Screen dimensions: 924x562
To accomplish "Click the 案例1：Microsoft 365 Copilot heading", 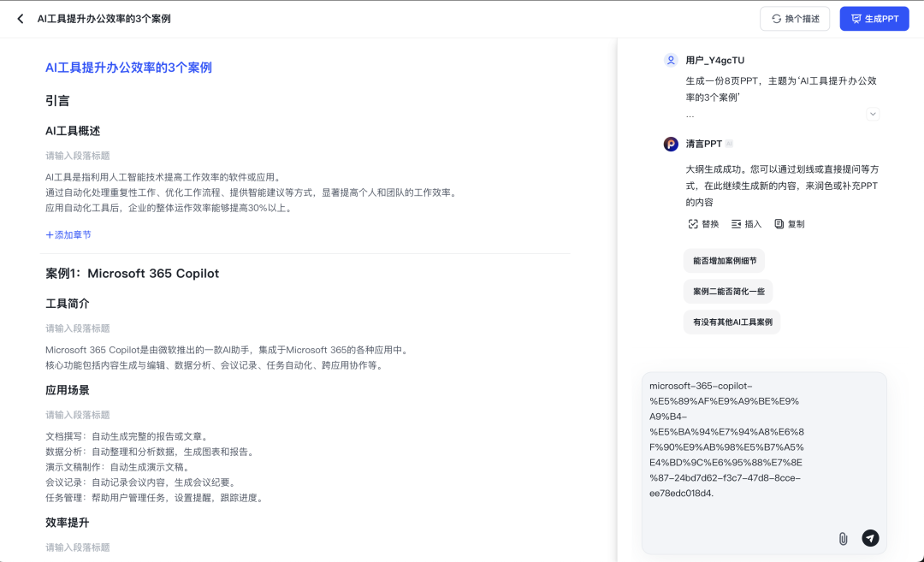I will pos(131,274).
